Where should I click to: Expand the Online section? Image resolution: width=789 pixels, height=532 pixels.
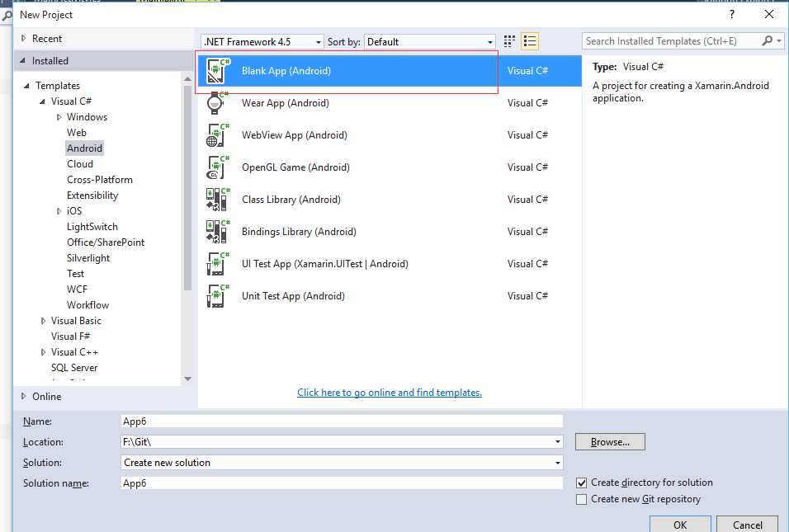pos(23,396)
